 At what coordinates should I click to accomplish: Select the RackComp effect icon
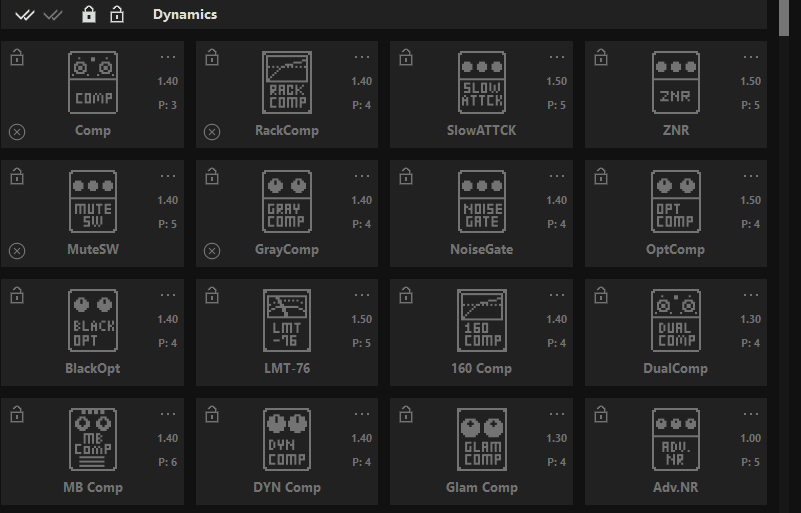coord(287,83)
